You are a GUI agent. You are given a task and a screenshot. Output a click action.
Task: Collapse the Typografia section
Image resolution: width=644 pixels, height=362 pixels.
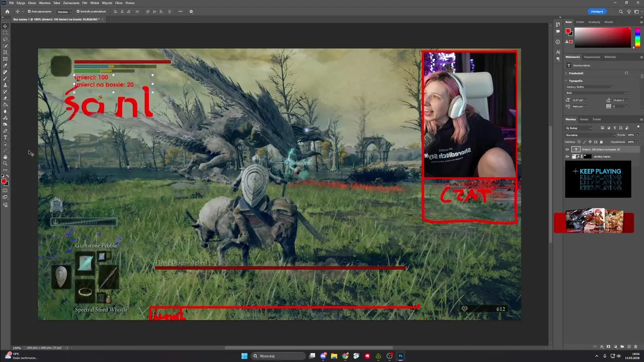566,81
